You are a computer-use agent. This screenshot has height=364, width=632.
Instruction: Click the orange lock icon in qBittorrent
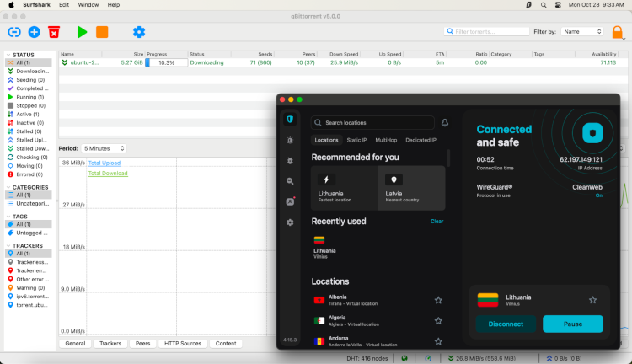(617, 32)
